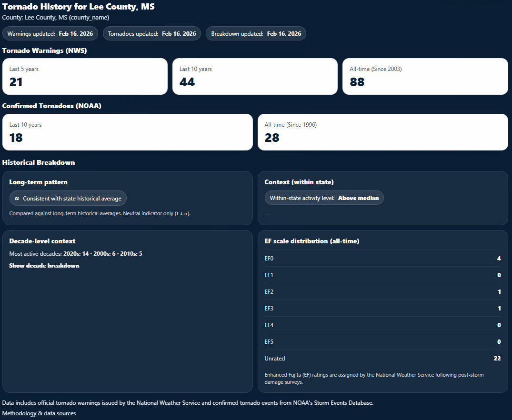Click the EF0 row in EF scale distribution
This screenshot has width=512, height=420.
tap(383, 259)
